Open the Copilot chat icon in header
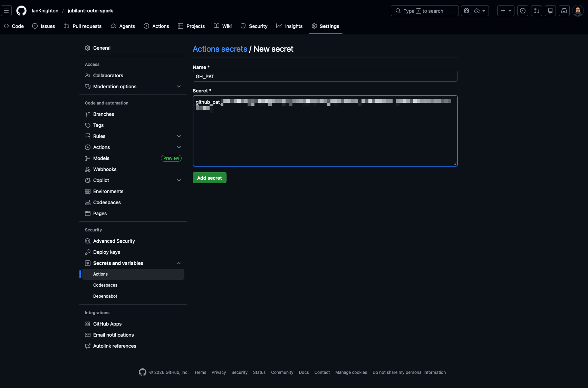The width and height of the screenshot is (588, 388). pyautogui.click(x=466, y=11)
